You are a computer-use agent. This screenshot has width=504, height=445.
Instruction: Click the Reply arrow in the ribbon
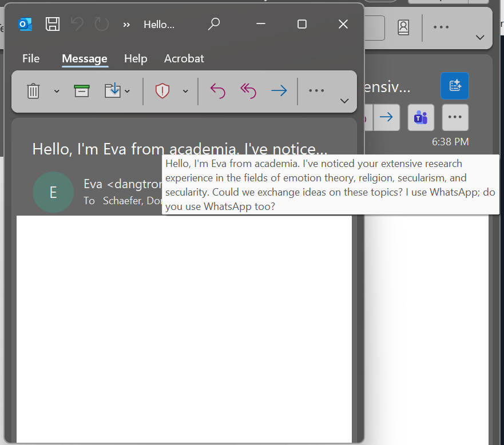tap(218, 91)
